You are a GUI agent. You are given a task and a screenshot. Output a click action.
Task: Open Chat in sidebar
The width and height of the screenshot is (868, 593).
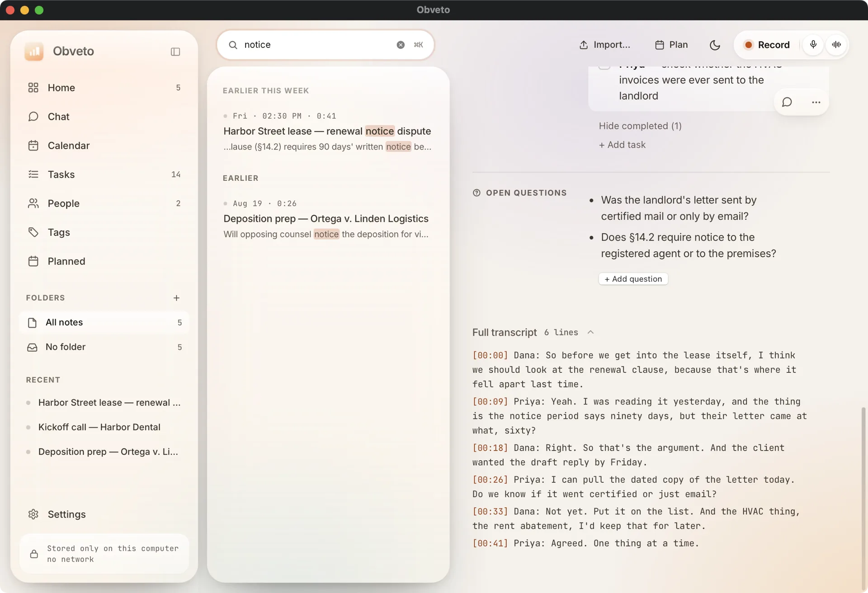coord(104,117)
